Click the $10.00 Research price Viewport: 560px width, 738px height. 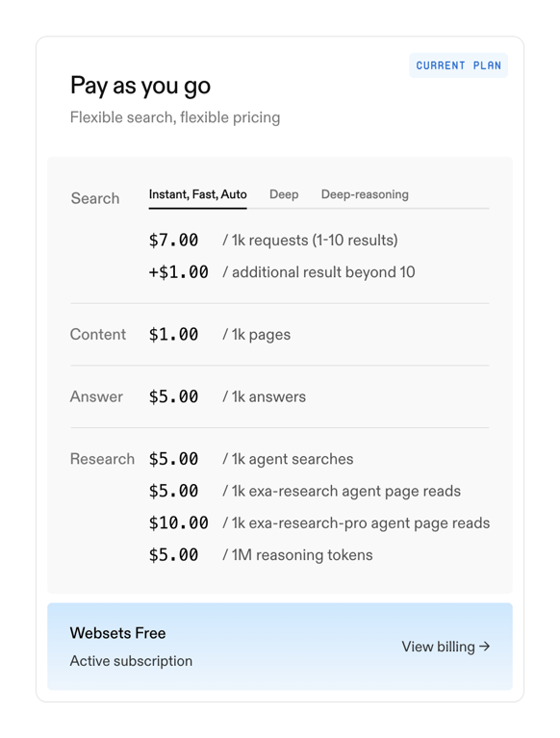coord(178,522)
